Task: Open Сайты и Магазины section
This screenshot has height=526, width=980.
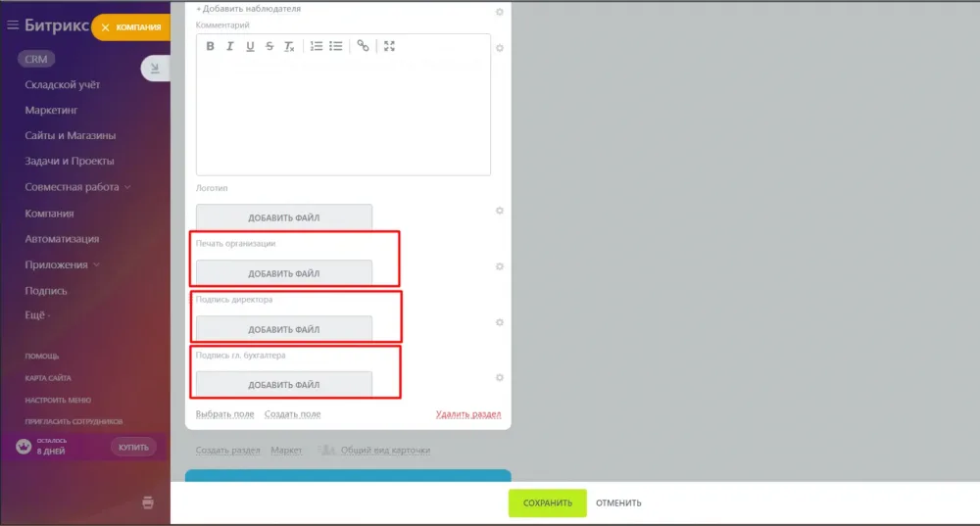Action: (x=70, y=135)
